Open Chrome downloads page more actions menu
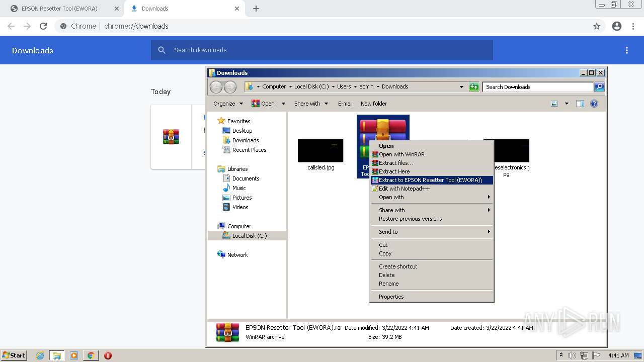This screenshot has width=644, height=362. 627,50
